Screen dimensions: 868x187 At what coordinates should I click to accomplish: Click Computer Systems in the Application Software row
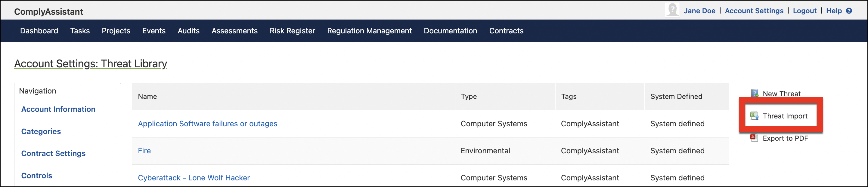coord(494,124)
